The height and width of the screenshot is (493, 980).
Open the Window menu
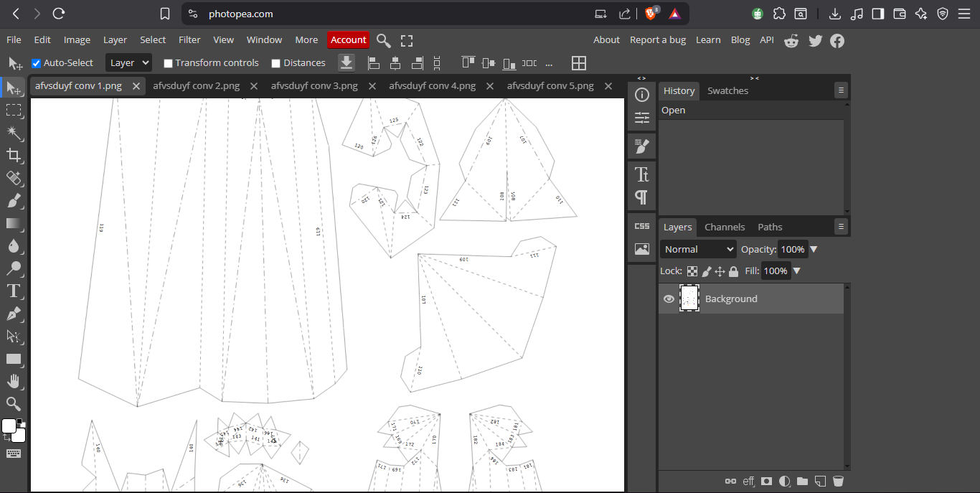point(264,40)
